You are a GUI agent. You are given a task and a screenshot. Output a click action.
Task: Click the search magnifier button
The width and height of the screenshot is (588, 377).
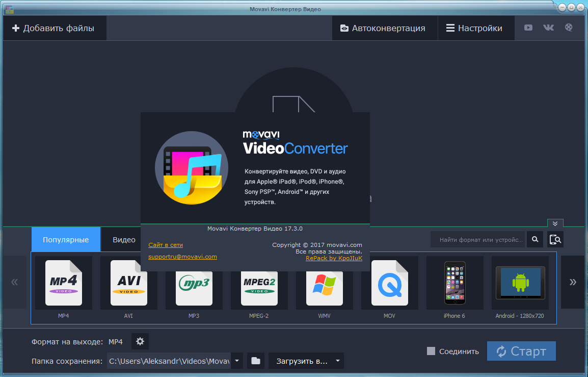coord(535,239)
